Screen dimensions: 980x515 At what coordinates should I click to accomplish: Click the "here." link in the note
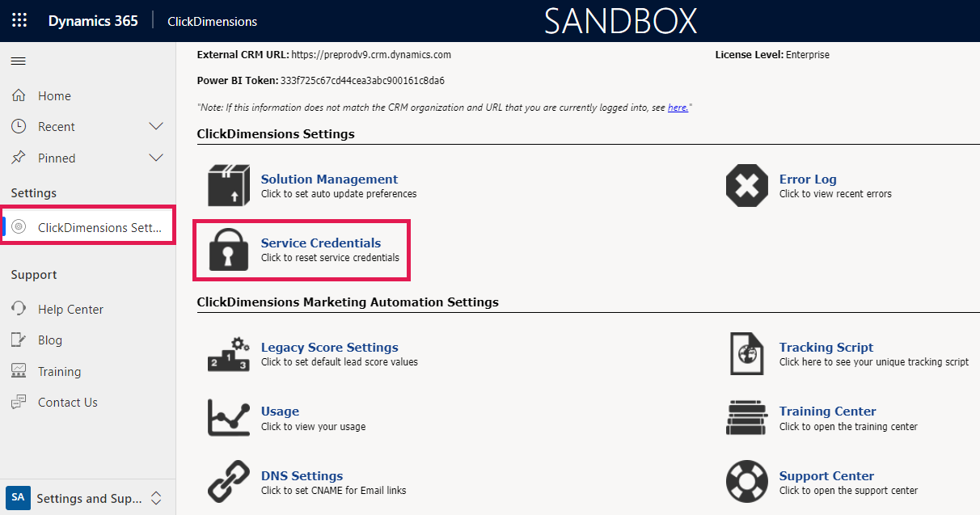(x=678, y=108)
